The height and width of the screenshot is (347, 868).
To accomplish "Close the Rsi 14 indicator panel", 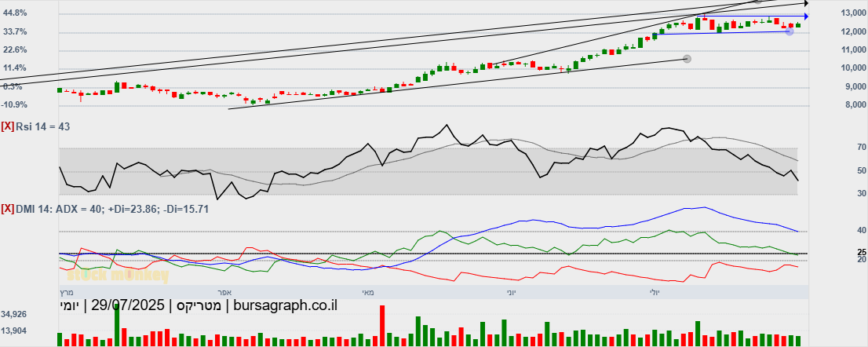I will tap(7, 126).
